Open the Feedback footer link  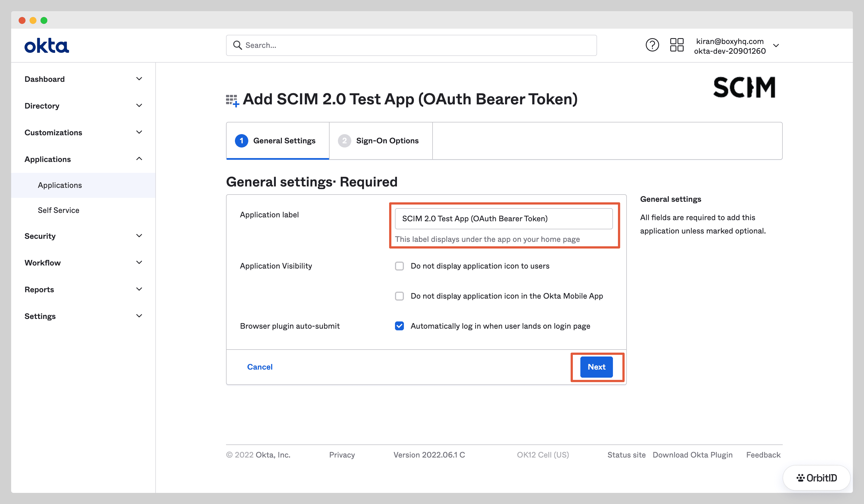(x=763, y=455)
